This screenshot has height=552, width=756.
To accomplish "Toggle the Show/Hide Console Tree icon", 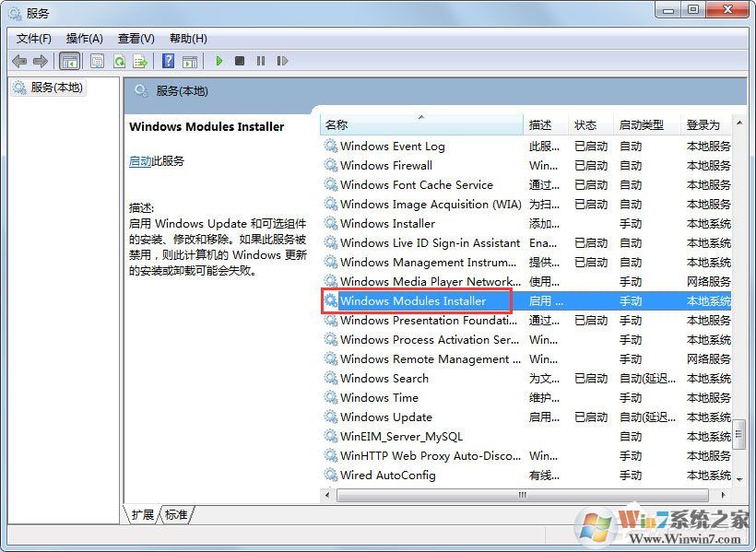I will coord(70,61).
